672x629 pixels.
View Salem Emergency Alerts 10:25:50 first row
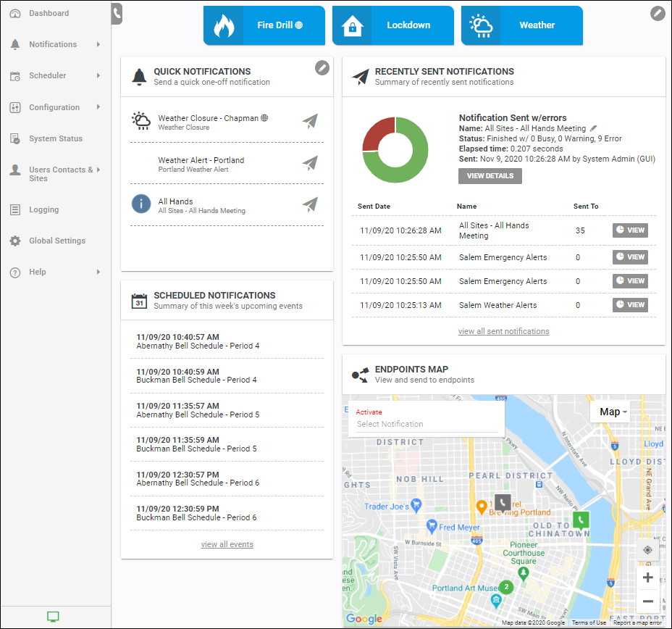pos(630,257)
